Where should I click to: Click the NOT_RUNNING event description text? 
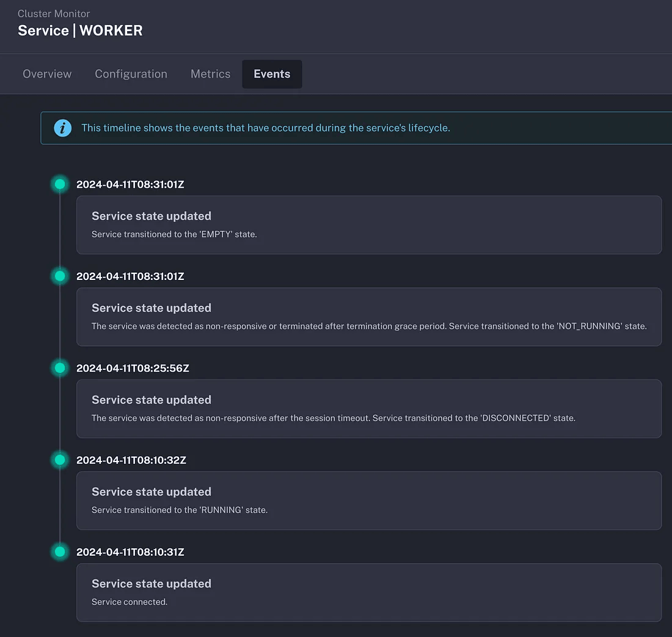(x=369, y=326)
